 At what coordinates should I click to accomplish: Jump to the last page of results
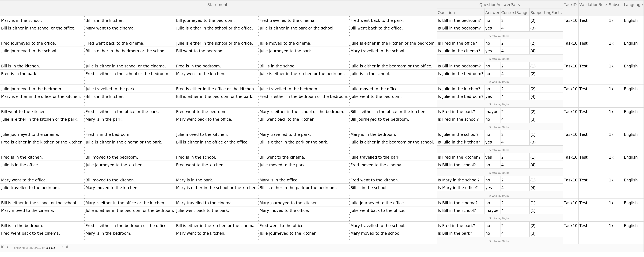pyautogui.click(x=67, y=247)
